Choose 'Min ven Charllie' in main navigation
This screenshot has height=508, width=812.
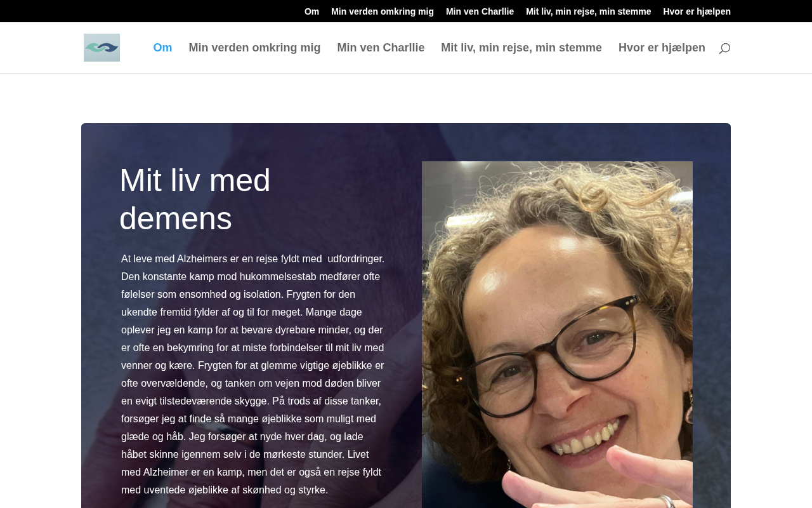(x=381, y=48)
